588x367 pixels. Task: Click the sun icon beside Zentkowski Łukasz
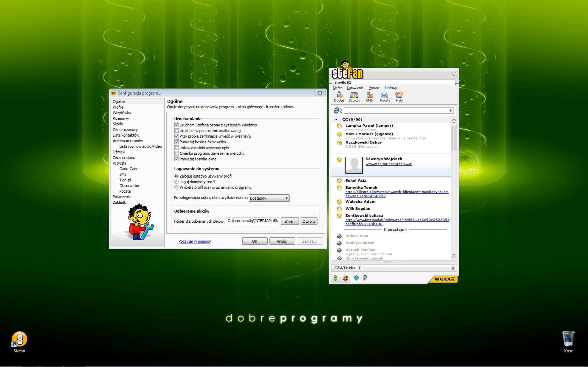coord(339,216)
